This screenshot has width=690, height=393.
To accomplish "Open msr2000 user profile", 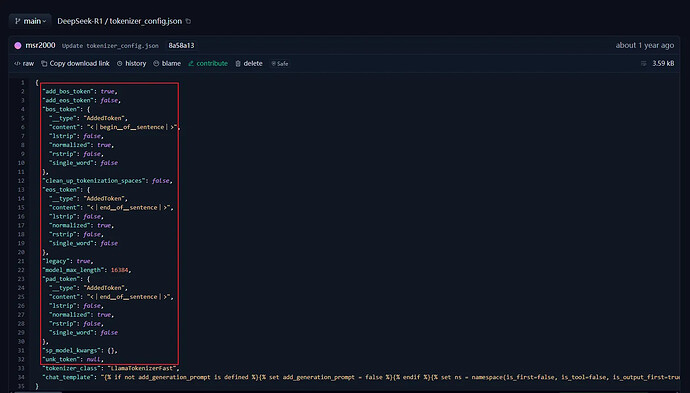I will [40, 45].
